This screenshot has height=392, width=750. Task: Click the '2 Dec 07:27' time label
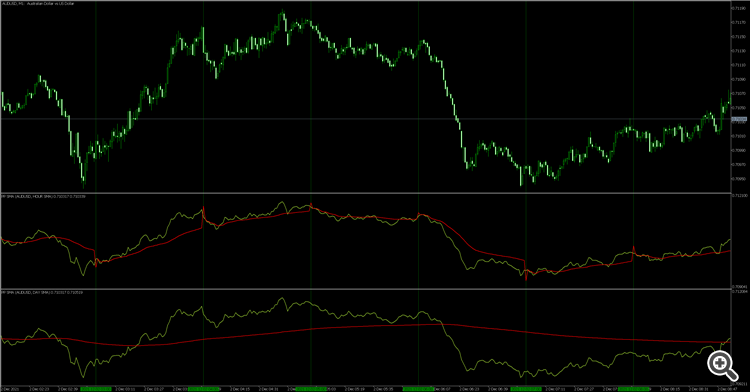pyautogui.click(x=584, y=389)
